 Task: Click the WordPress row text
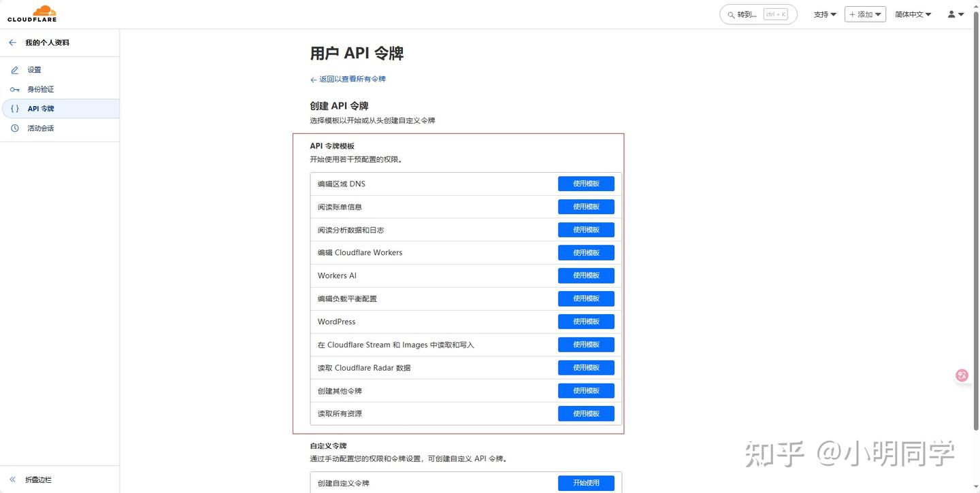pos(336,322)
